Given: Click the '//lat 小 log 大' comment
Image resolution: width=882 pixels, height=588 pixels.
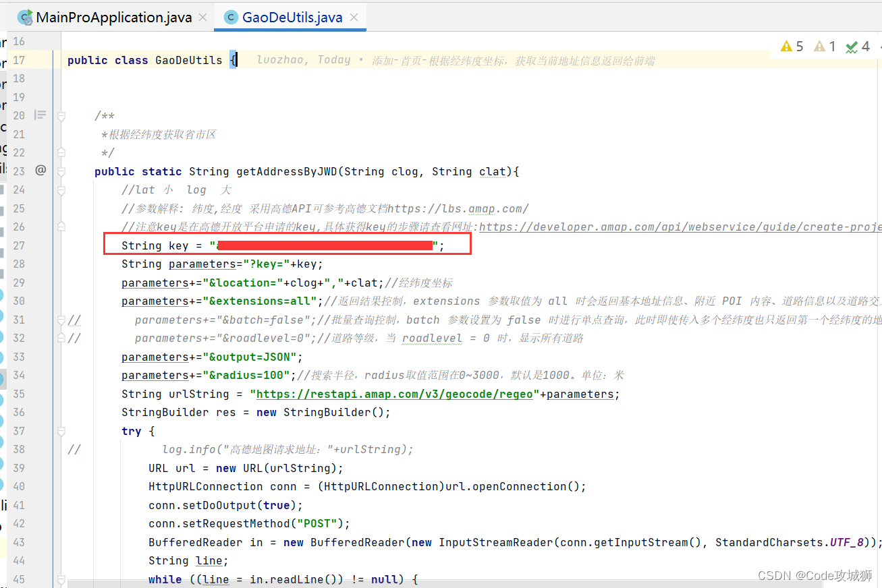Looking at the screenshot, I should [177, 190].
